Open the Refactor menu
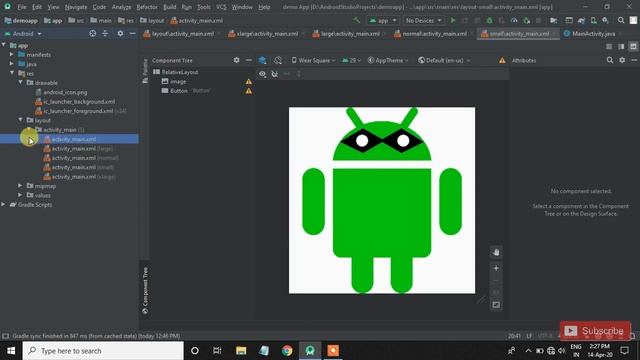Image resolution: width=640 pixels, height=360 pixels. tap(147, 7)
